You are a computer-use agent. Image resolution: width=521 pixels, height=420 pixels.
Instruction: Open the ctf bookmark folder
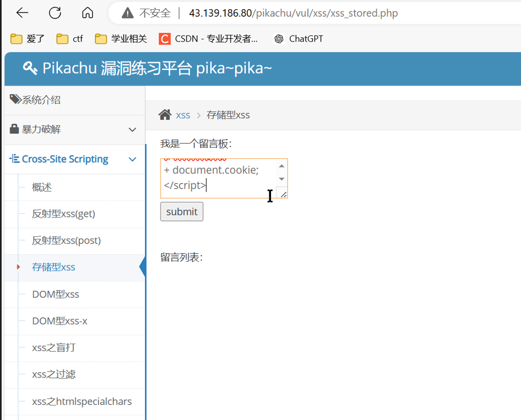click(x=70, y=39)
